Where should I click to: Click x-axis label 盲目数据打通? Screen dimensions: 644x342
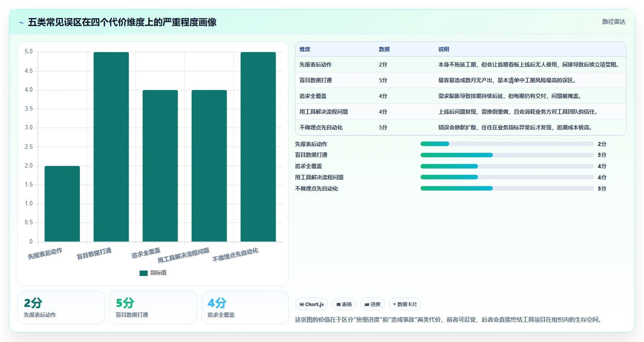coord(94,254)
